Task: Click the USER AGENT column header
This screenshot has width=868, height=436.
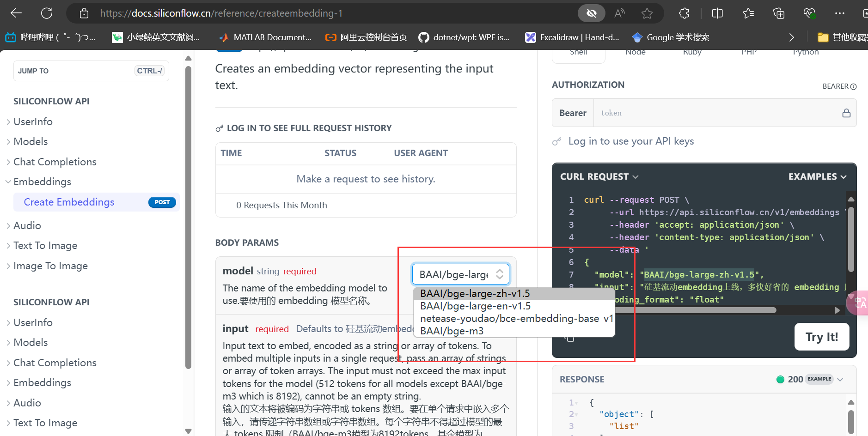Action: click(421, 153)
